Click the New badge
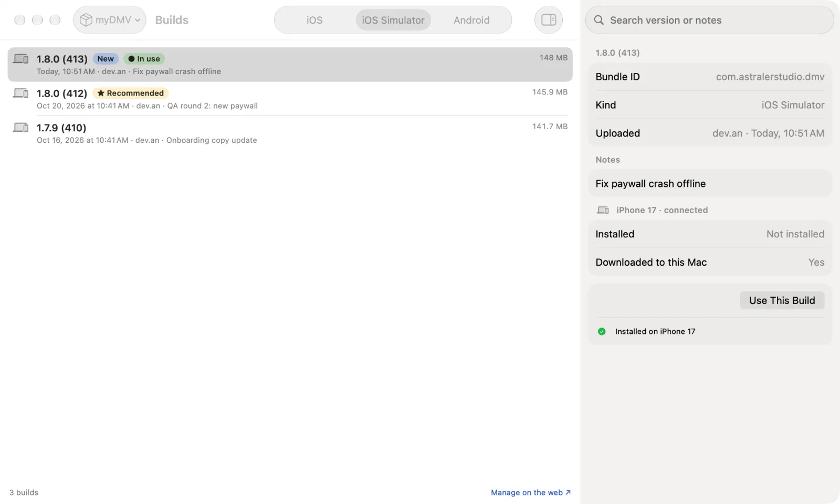 coord(106,59)
